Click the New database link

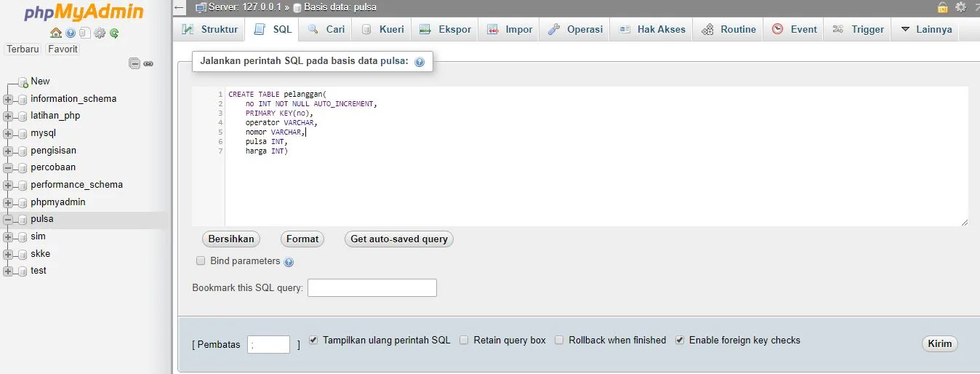pos(40,81)
